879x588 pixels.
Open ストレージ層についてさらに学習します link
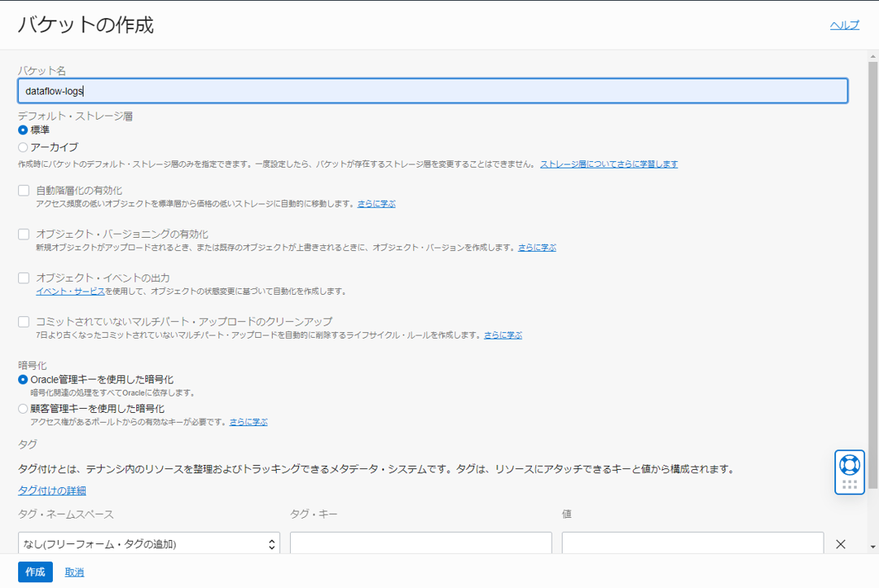609,164
